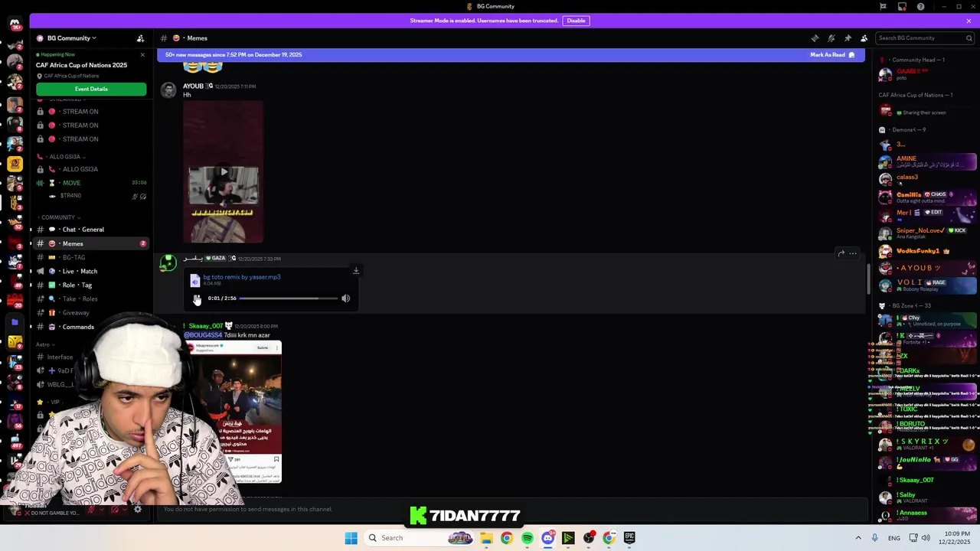
Task: Open the Chat · General channel
Action: pyautogui.click(x=91, y=230)
